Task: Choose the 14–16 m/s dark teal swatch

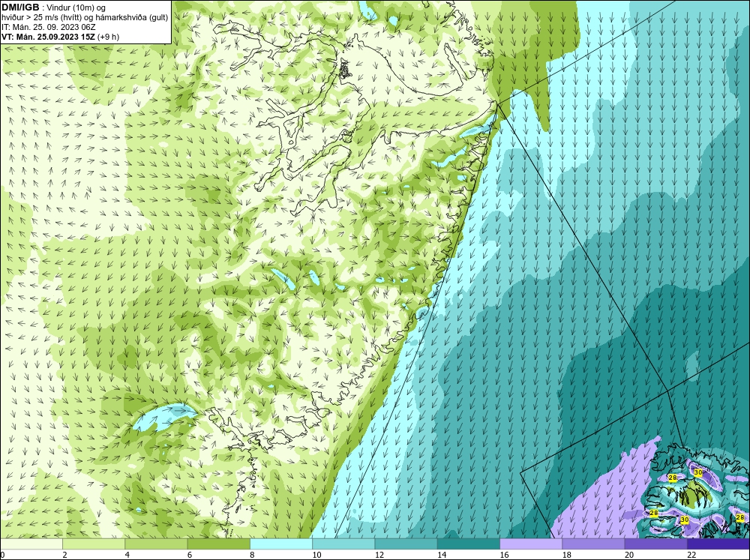Action: 469,544
